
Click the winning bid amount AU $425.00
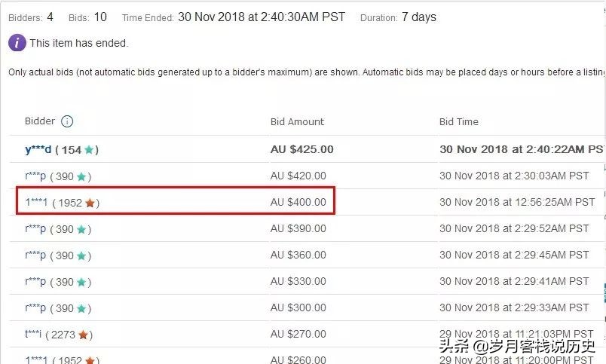(x=301, y=150)
